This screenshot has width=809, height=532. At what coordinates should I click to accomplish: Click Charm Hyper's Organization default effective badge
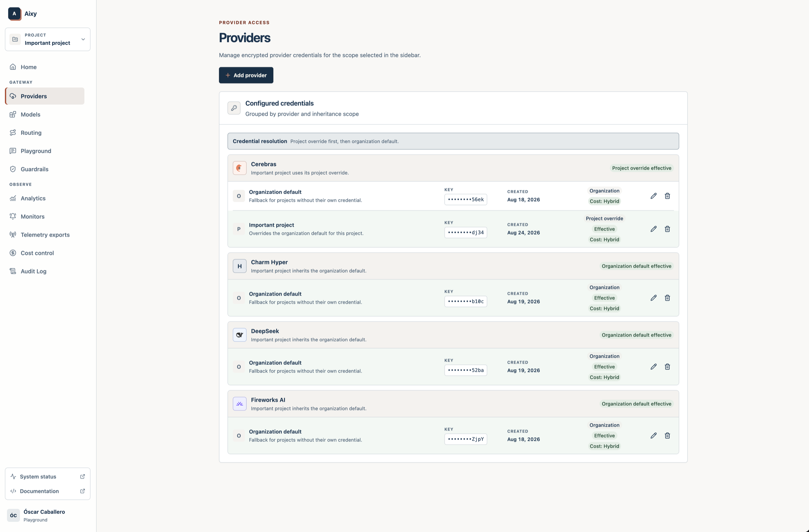pos(636,267)
